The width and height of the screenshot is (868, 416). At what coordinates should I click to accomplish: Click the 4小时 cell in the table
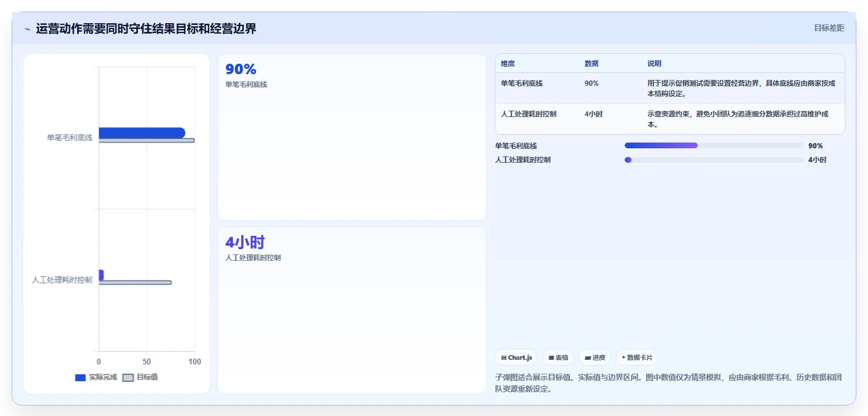click(x=594, y=114)
